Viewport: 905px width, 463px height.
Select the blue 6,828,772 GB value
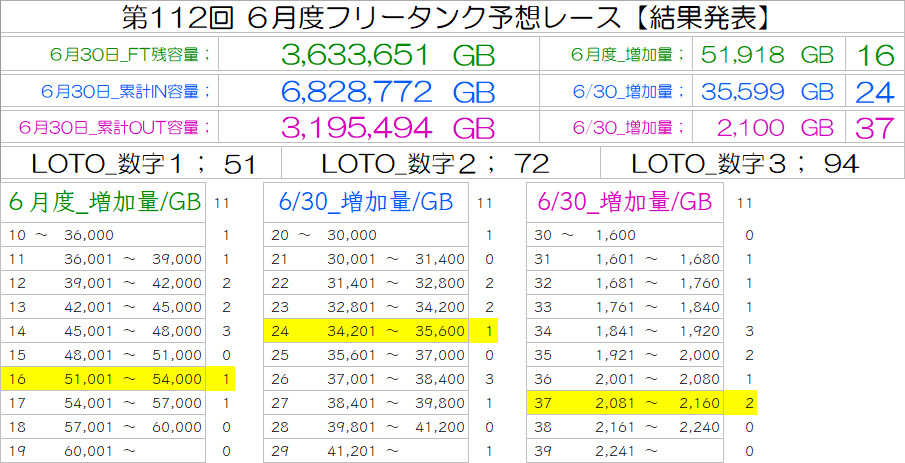pos(388,92)
